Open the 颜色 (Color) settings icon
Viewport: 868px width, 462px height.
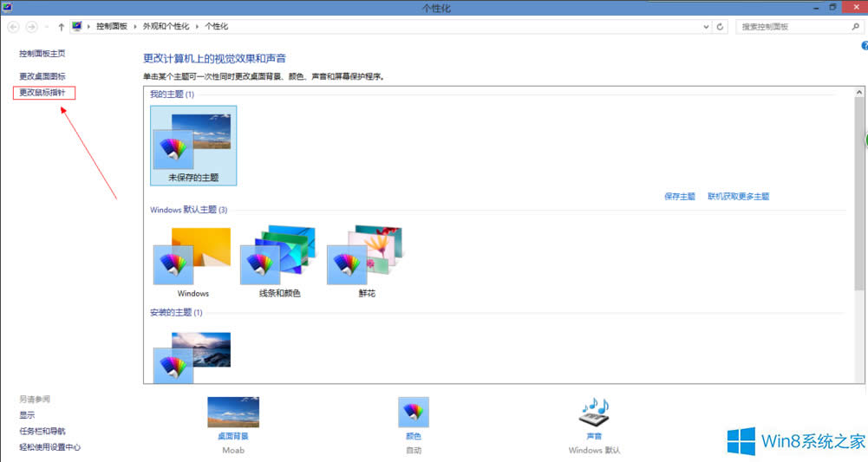413,413
